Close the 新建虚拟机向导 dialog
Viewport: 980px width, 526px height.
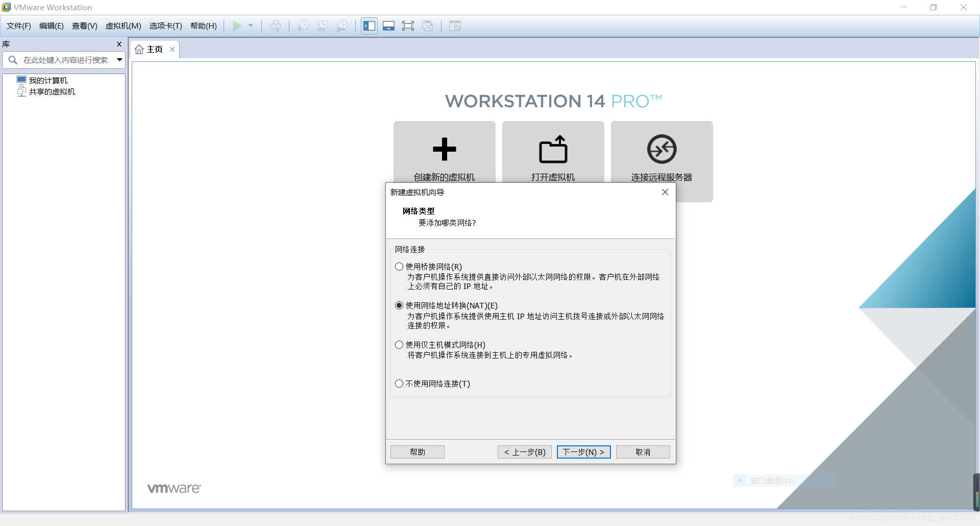click(665, 192)
